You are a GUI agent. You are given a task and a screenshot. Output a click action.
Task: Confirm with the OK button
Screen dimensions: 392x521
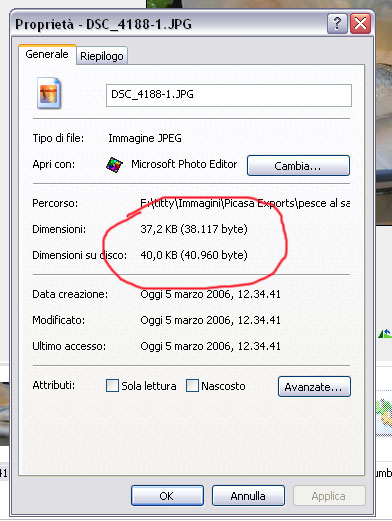point(167,496)
